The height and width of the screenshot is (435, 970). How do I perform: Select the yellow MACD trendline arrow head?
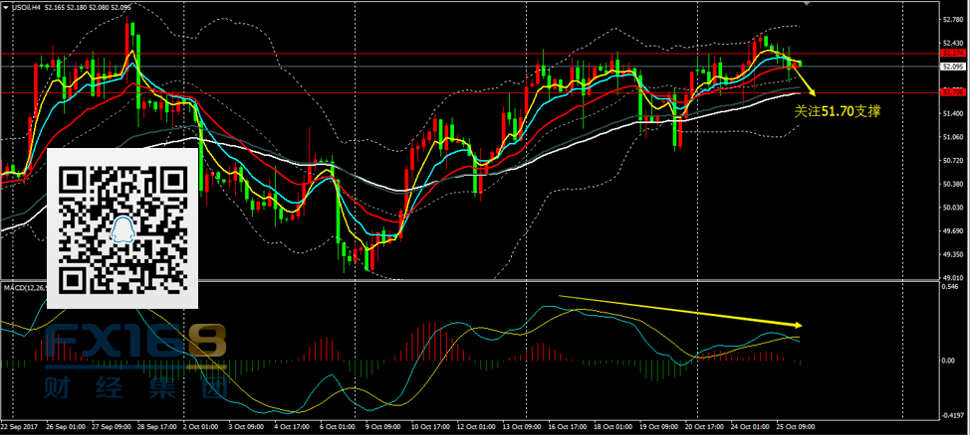(798, 325)
